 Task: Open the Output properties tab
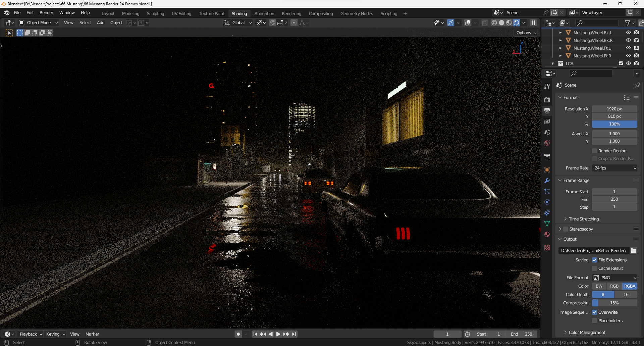[x=547, y=111]
